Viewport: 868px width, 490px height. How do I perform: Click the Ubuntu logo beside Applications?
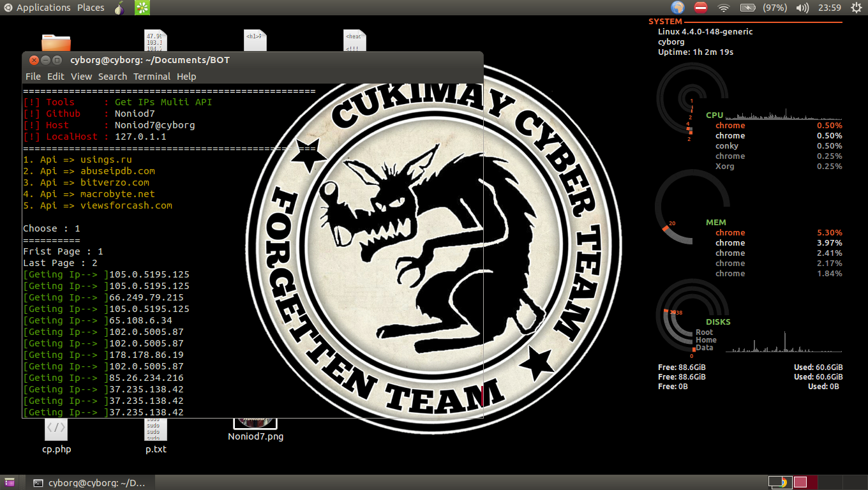(x=8, y=8)
